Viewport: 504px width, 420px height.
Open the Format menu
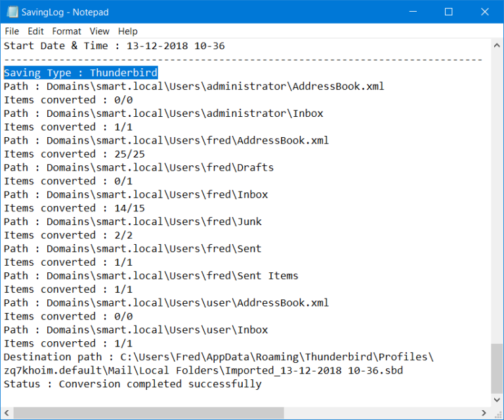click(x=66, y=31)
